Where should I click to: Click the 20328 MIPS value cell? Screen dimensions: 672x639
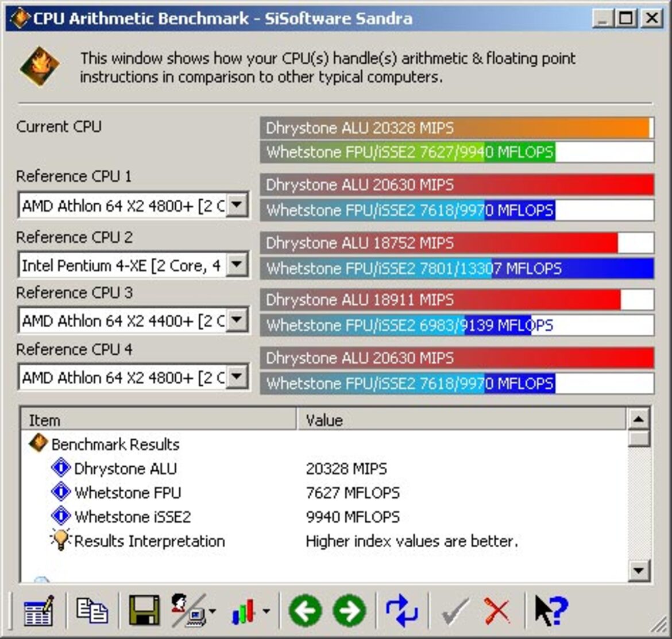pos(346,468)
